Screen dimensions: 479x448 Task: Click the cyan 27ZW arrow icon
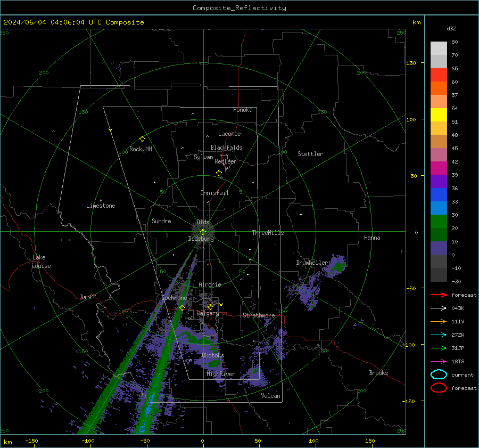point(439,335)
